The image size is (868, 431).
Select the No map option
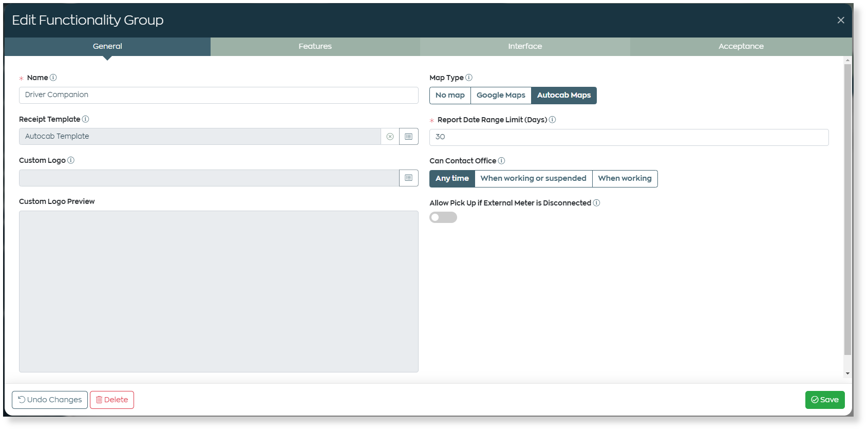pos(450,96)
